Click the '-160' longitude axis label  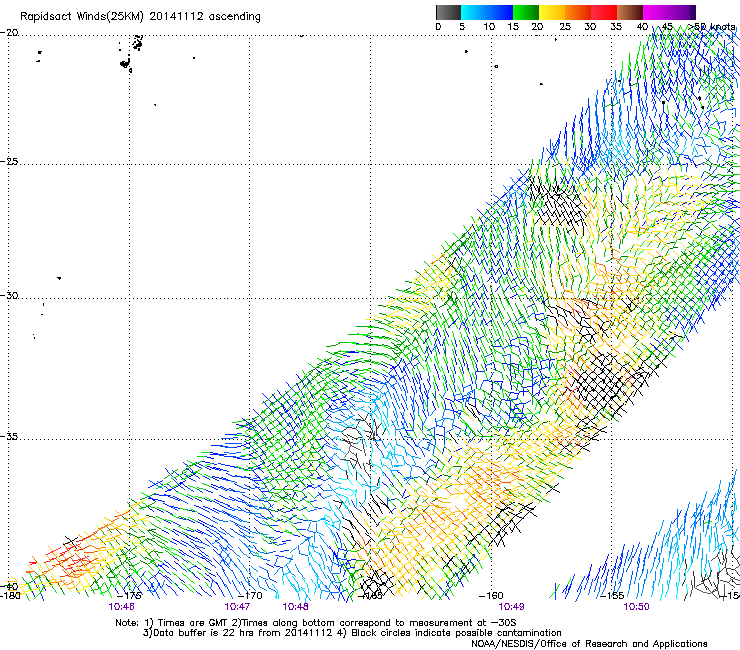pos(491,596)
